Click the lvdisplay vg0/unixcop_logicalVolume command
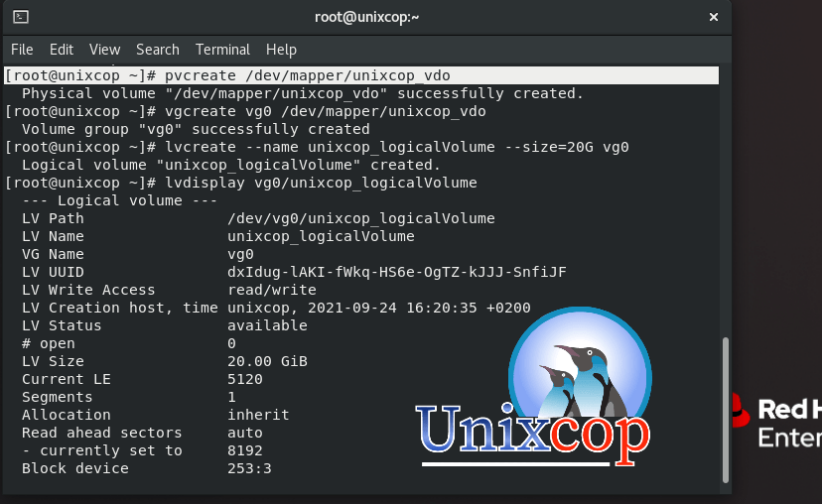 tap(241, 183)
